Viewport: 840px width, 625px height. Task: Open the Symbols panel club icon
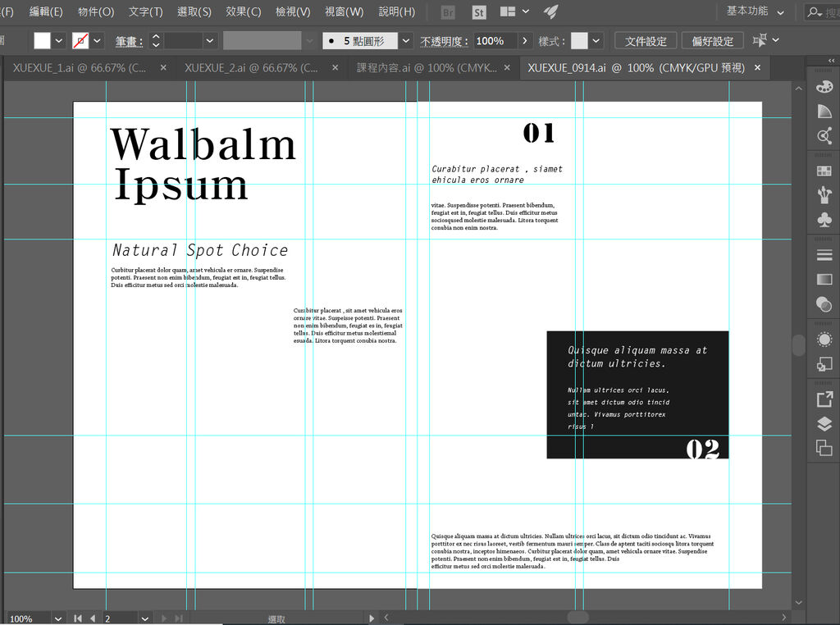click(x=824, y=220)
